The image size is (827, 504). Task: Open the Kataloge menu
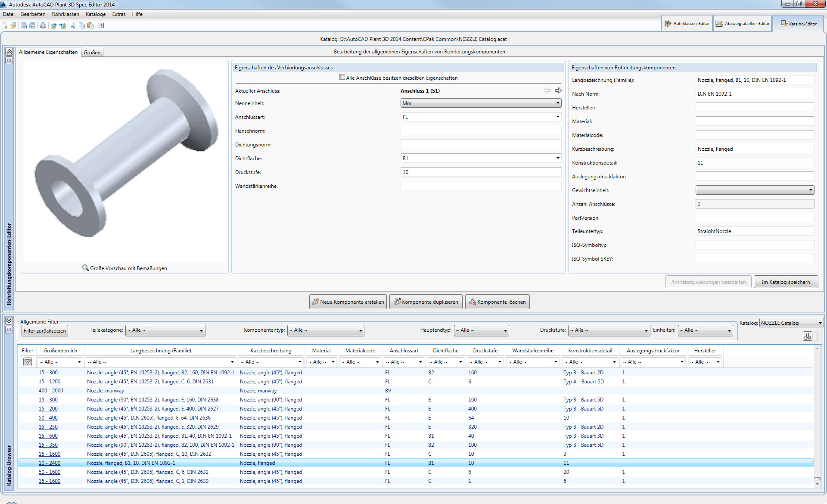coord(96,14)
